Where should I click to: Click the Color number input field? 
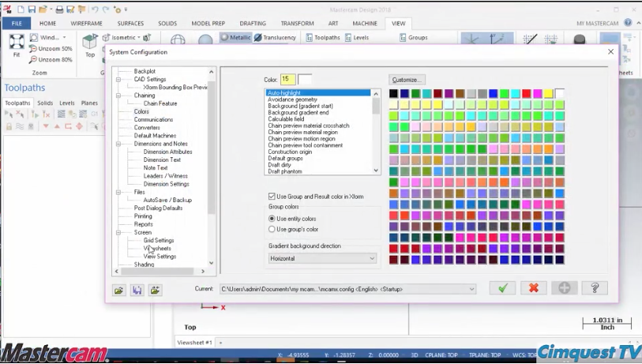point(288,79)
